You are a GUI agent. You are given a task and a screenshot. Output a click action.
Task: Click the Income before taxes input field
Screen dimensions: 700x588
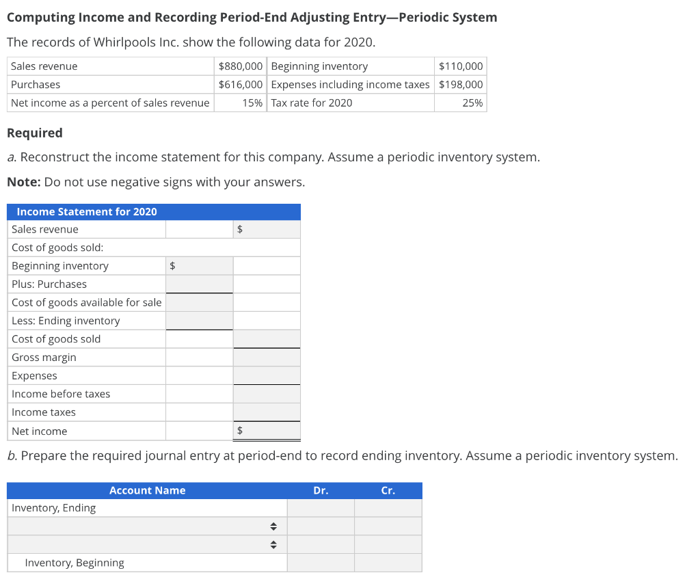pos(267,393)
